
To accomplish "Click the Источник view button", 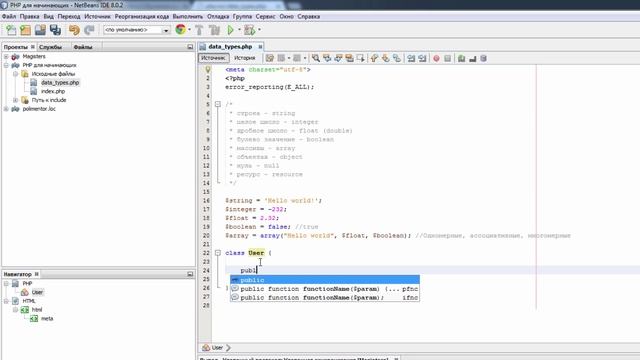I will click(214, 58).
